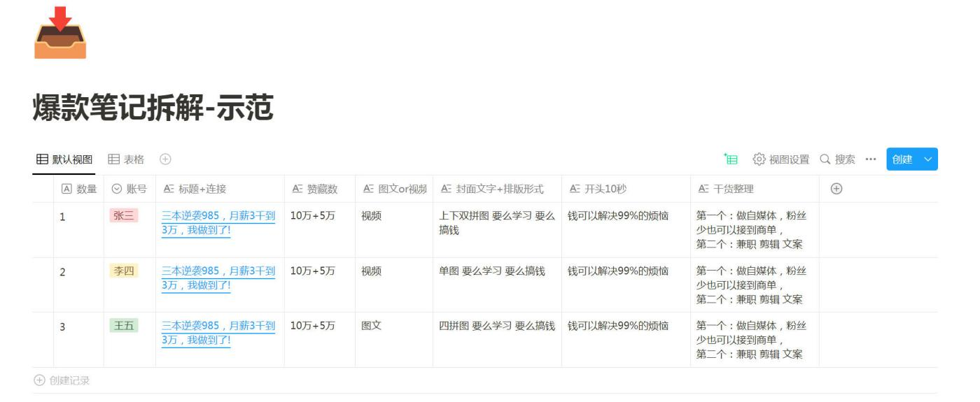Click 视频 cell in 李四 row
This screenshot has width=980, height=402.
pyautogui.click(x=394, y=285)
